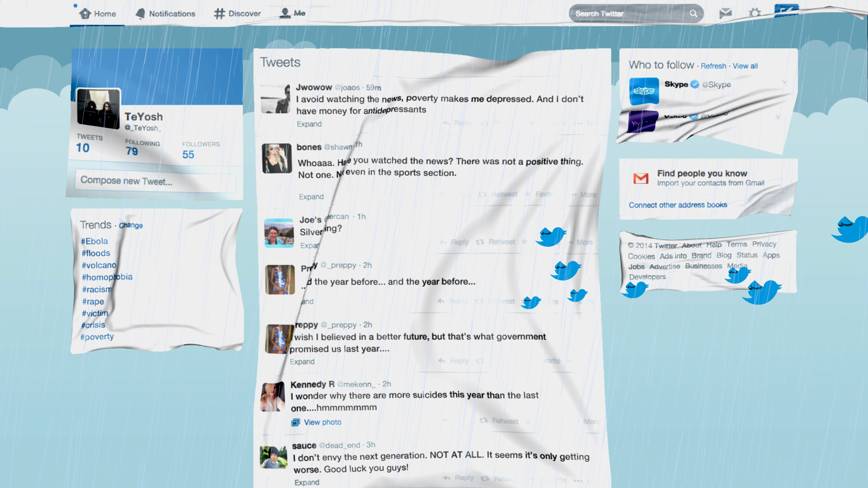Screen dimensions: 868x488
Task: Click Connect other address books link
Action: [x=678, y=205]
